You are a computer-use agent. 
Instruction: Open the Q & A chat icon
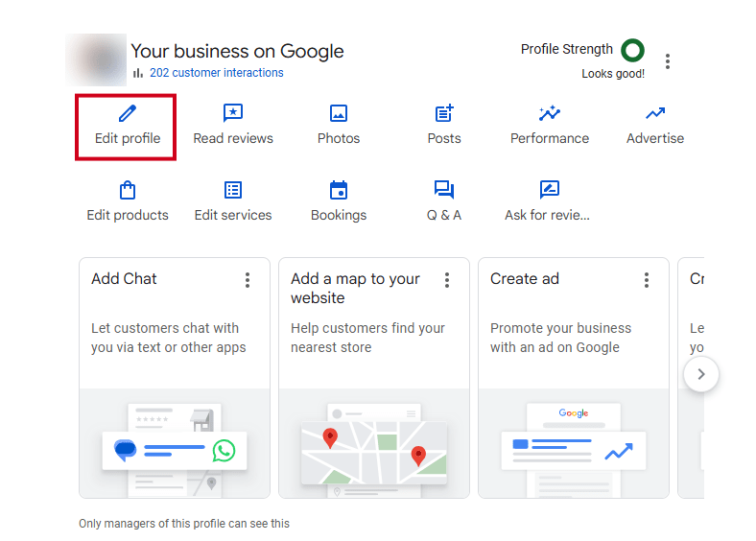(x=444, y=190)
